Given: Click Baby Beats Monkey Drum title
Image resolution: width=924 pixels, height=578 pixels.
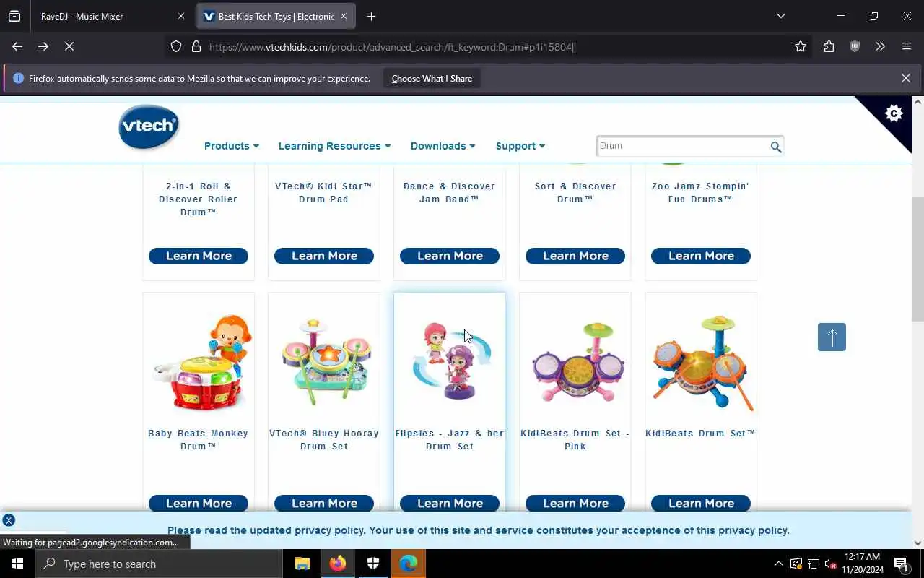Looking at the screenshot, I should (199, 440).
